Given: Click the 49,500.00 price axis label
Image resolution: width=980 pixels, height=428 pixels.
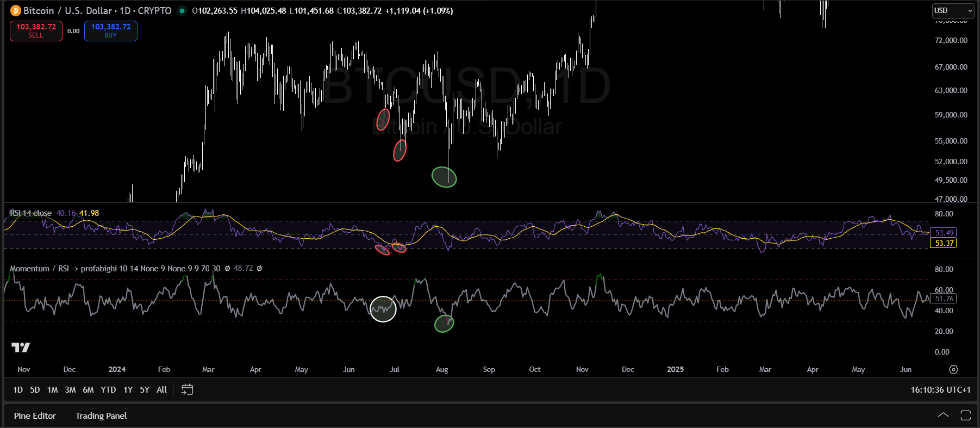Looking at the screenshot, I should click(x=951, y=180).
